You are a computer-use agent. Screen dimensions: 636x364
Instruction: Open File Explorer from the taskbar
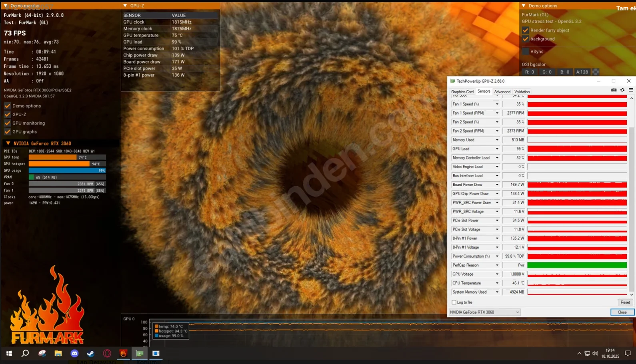tap(58, 353)
